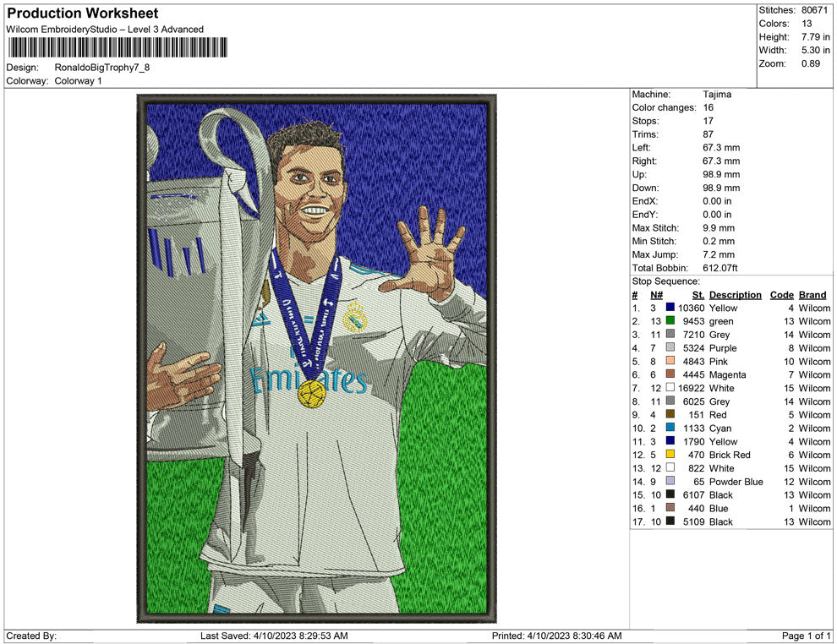Image resolution: width=837 pixels, height=644 pixels.
Task: Select the white swatch in stop 7
Action: 670,387
